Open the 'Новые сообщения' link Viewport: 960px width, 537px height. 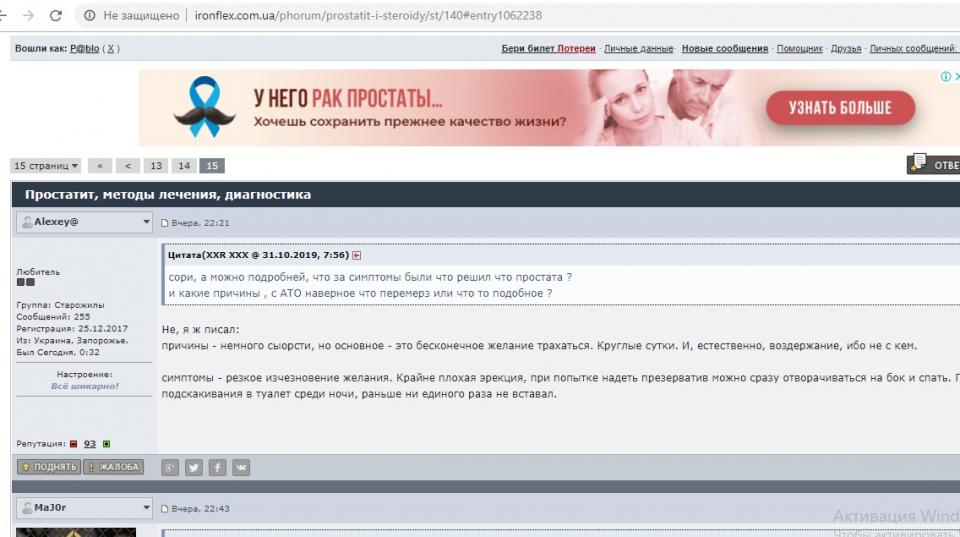pyautogui.click(x=725, y=48)
